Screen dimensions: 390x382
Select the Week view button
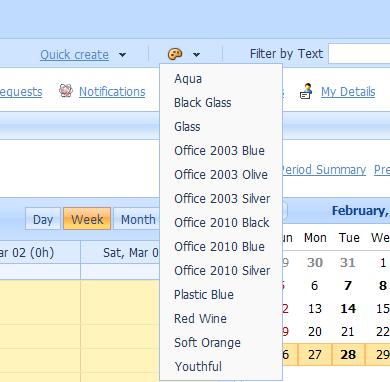click(x=87, y=219)
